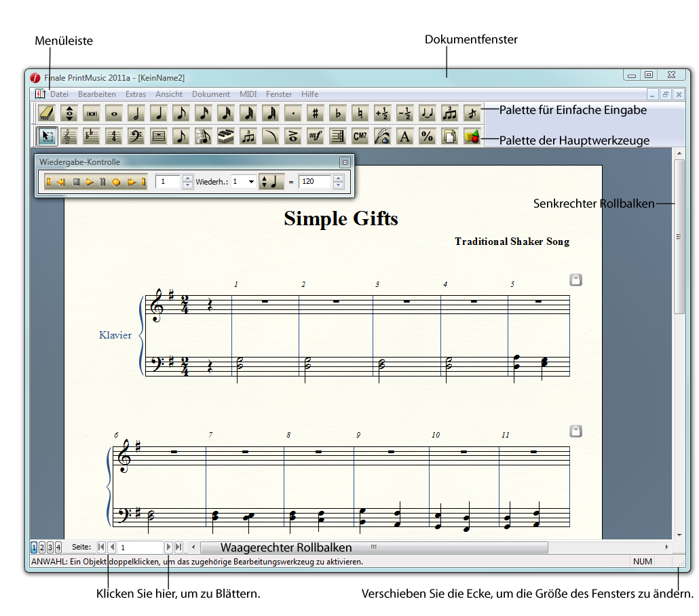
Task: Switch to layer 4 button
Action: click(x=58, y=547)
